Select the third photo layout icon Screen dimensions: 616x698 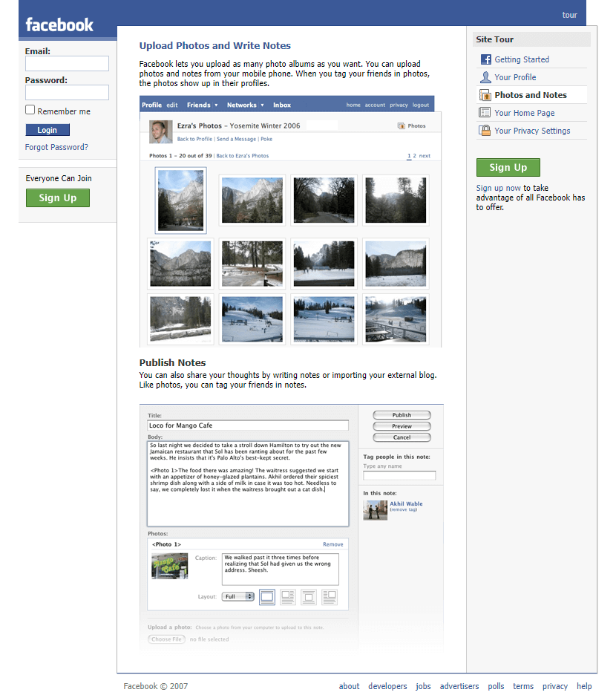[309, 597]
